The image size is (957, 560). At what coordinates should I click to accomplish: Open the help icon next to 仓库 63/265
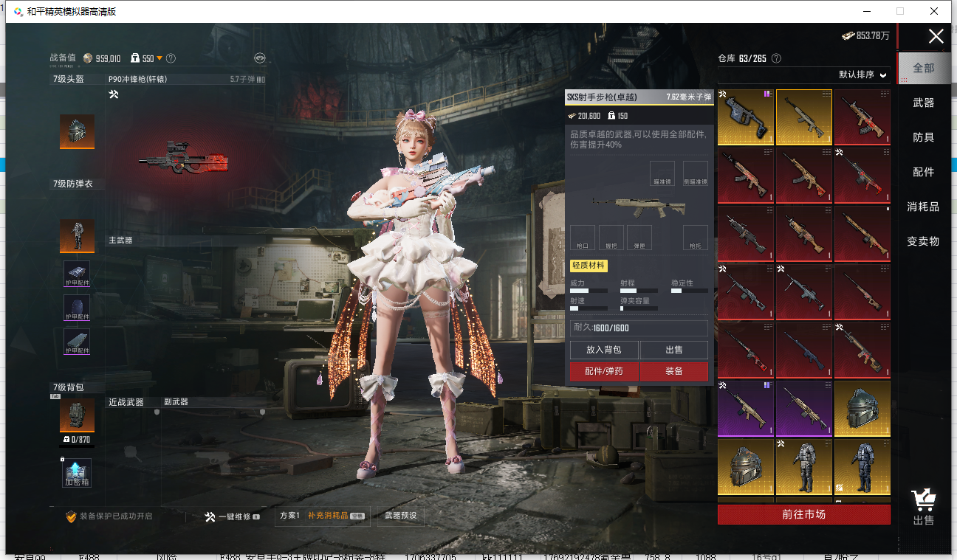[x=776, y=58]
